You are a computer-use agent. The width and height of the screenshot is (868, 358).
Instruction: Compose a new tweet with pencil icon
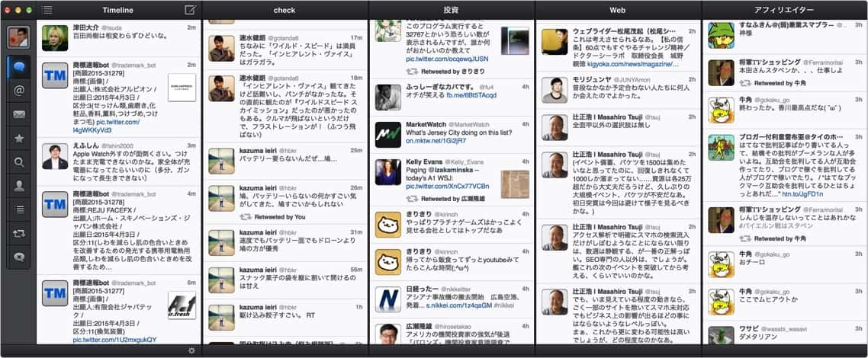click(191, 9)
